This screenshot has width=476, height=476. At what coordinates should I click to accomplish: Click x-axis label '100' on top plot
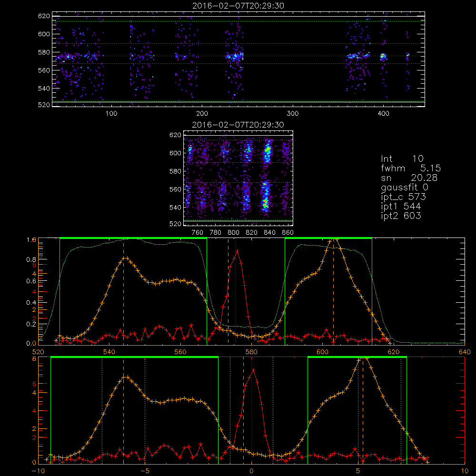(111, 114)
